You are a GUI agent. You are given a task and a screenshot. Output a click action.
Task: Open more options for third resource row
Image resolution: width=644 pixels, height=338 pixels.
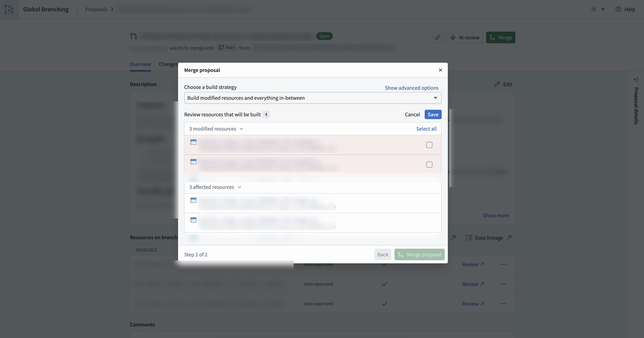503,304
